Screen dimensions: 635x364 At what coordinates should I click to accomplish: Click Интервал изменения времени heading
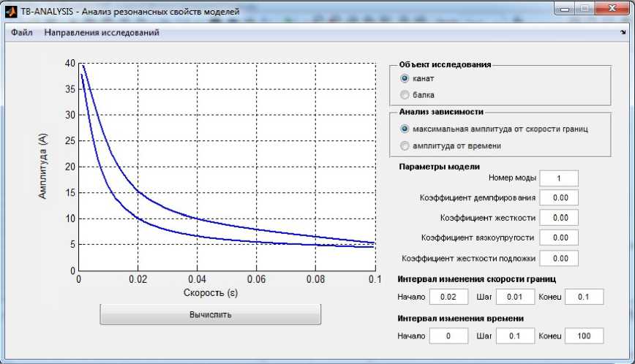coord(460,318)
